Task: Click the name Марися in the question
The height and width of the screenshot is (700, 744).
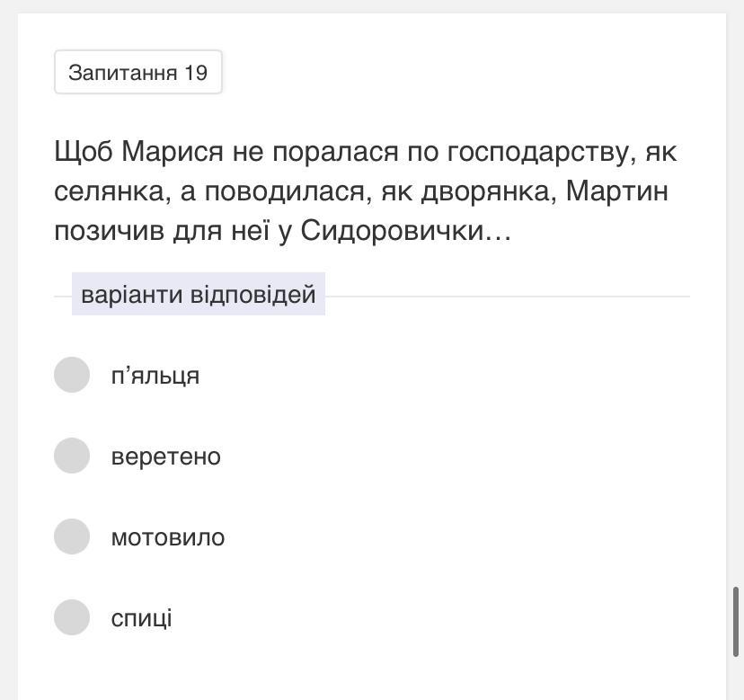Action: point(173,152)
